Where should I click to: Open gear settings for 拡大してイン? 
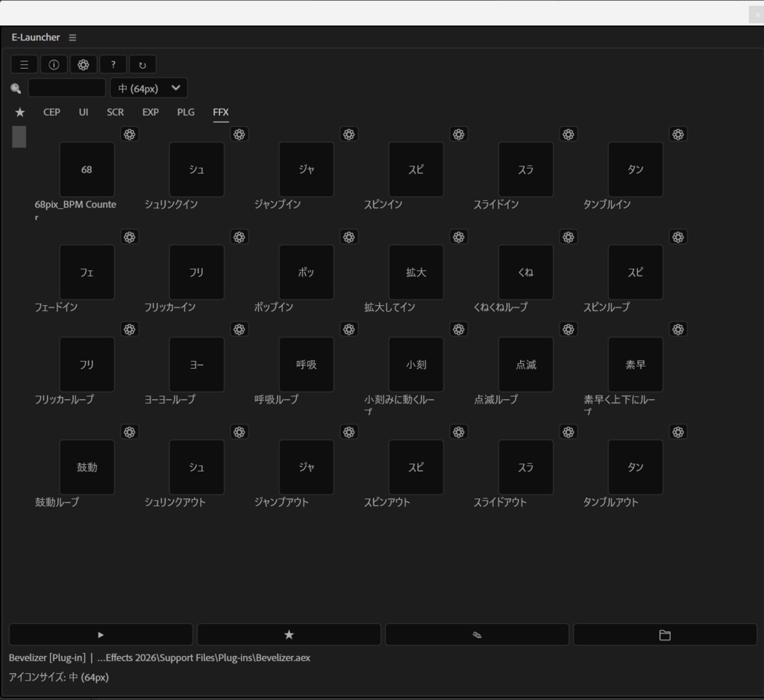[459, 237]
